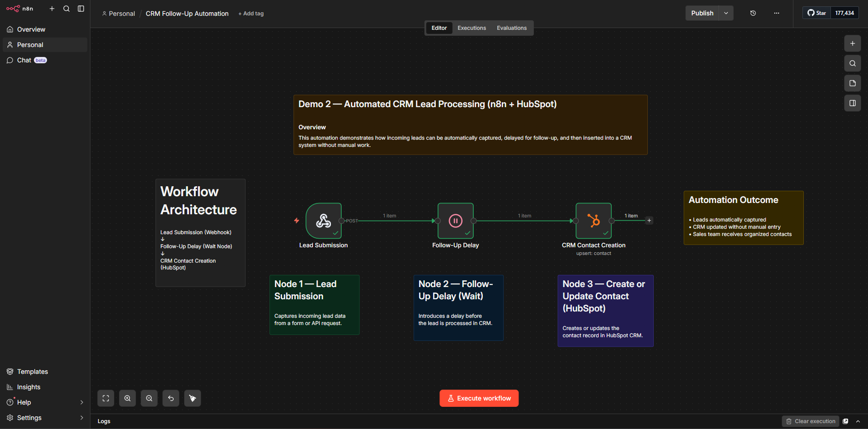Add a node with the canvas plus button
868x429 pixels.
click(x=853, y=43)
